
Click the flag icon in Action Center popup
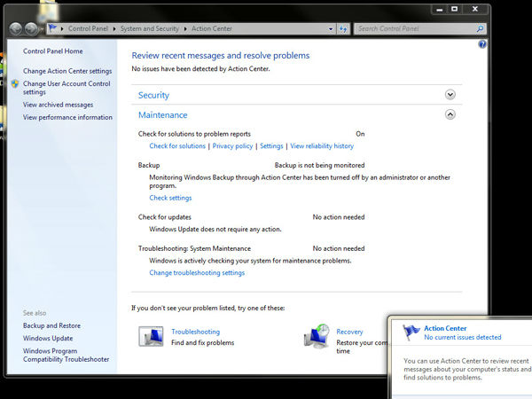(x=411, y=332)
